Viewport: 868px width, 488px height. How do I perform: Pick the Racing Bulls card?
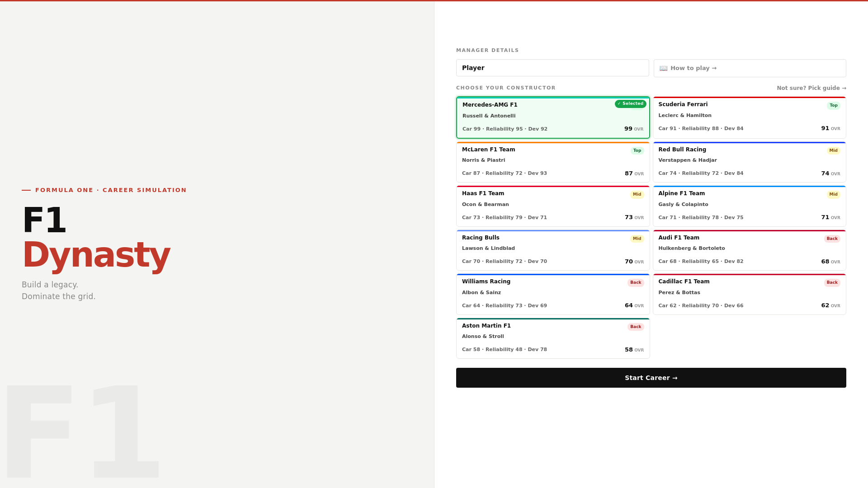553,250
